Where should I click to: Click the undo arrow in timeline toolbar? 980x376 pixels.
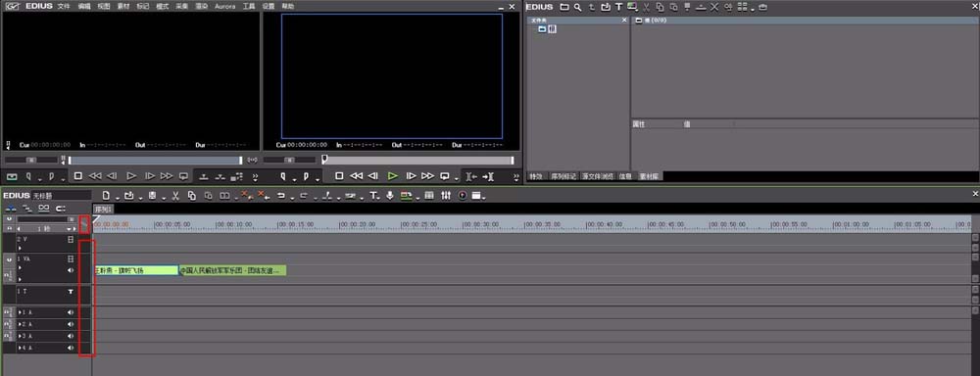[280, 196]
